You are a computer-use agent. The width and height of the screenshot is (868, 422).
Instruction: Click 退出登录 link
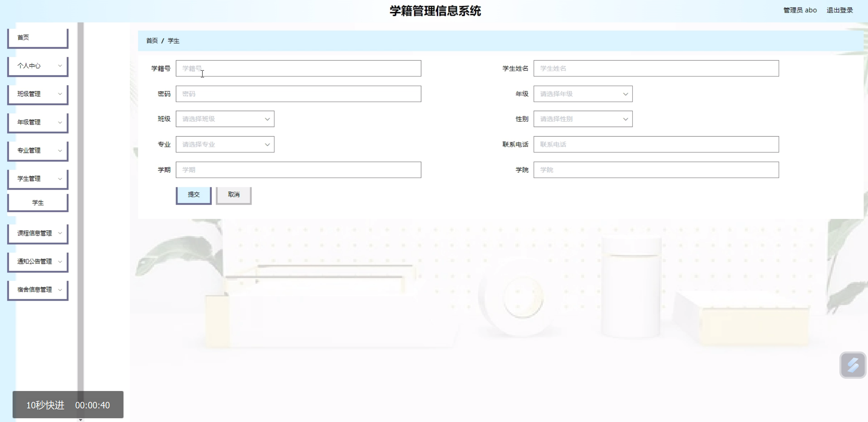pyautogui.click(x=839, y=10)
